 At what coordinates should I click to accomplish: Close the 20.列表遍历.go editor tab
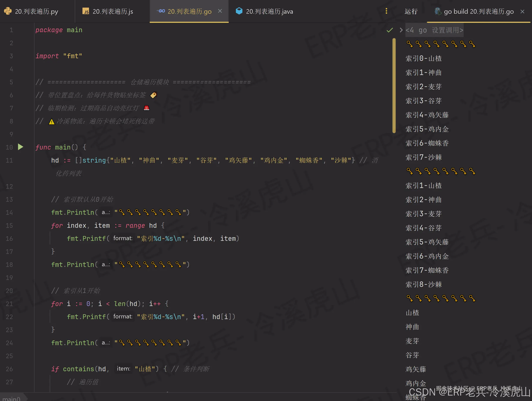tap(220, 11)
